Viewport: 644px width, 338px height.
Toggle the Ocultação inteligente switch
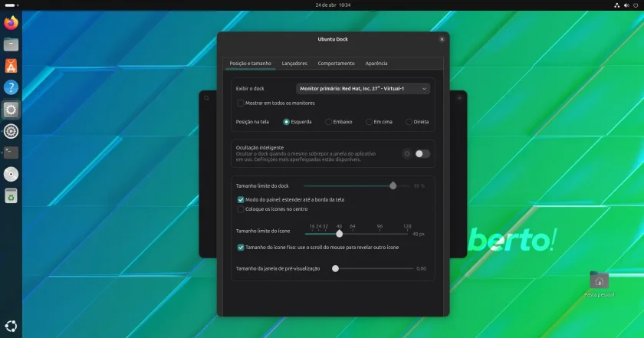(422, 153)
